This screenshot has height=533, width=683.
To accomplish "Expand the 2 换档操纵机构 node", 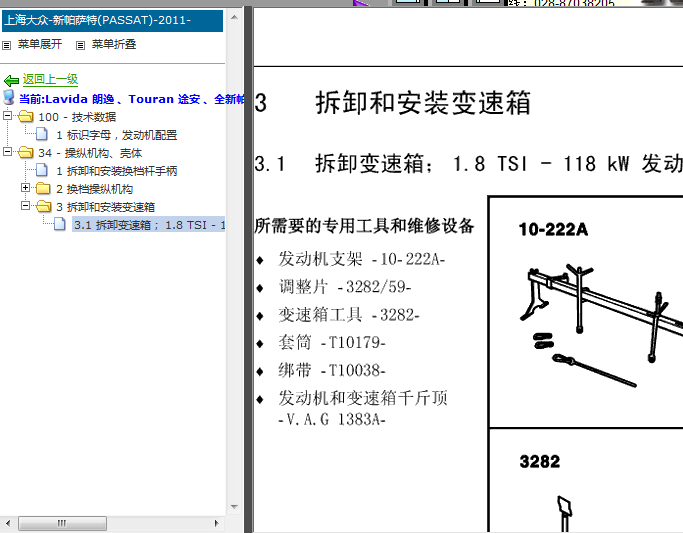I will pos(25,188).
